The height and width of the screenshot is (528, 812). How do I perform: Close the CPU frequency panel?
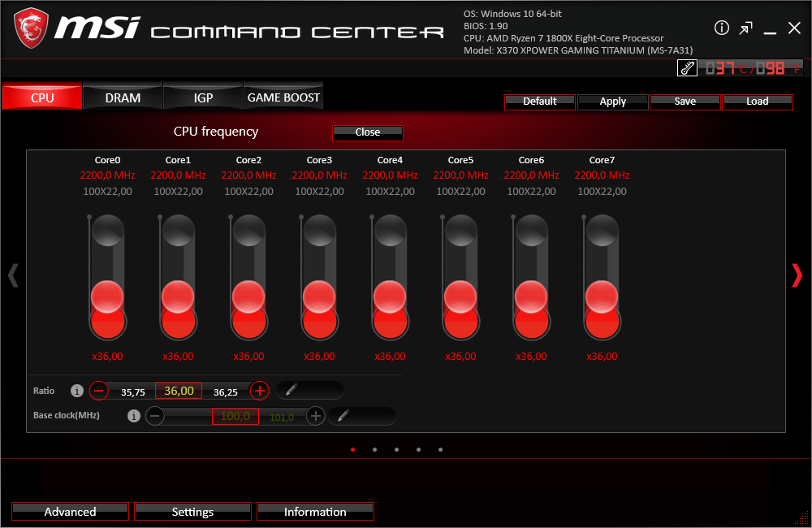tap(368, 132)
